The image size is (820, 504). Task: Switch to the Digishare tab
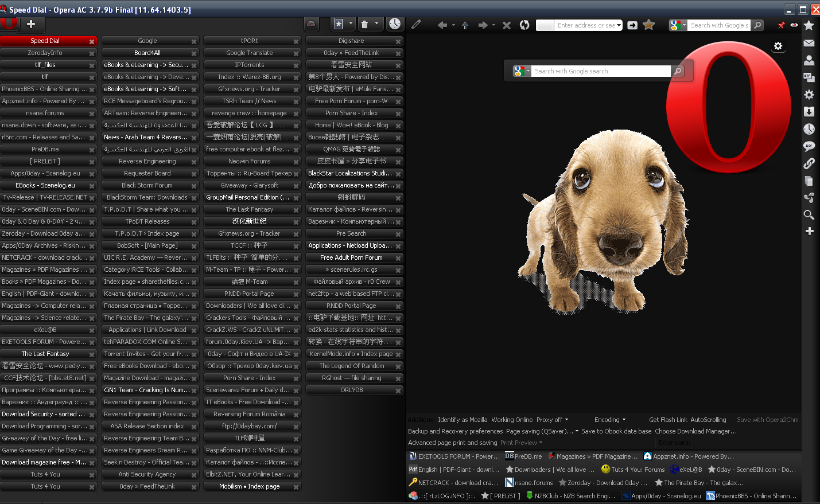(354, 41)
